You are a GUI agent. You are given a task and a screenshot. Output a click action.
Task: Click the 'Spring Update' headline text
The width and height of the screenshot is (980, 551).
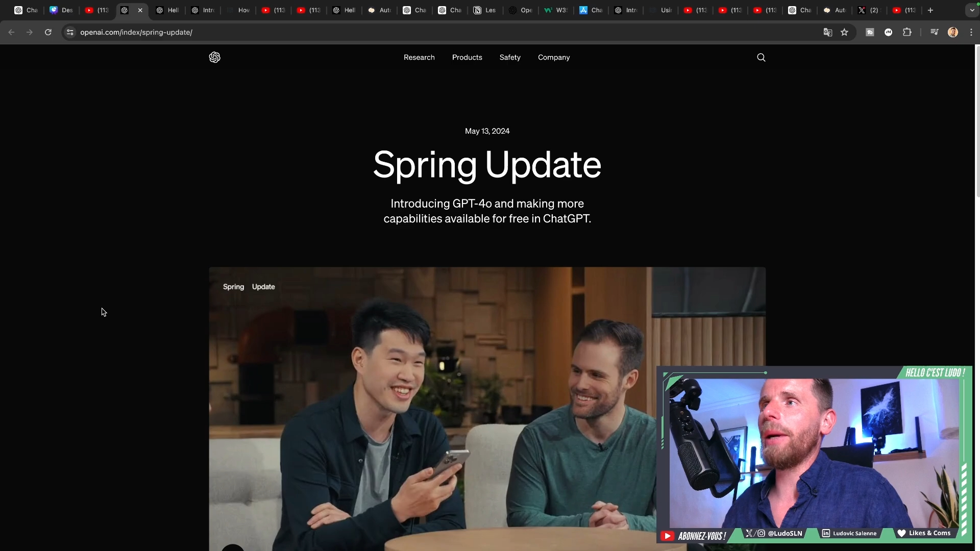(487, 165)
